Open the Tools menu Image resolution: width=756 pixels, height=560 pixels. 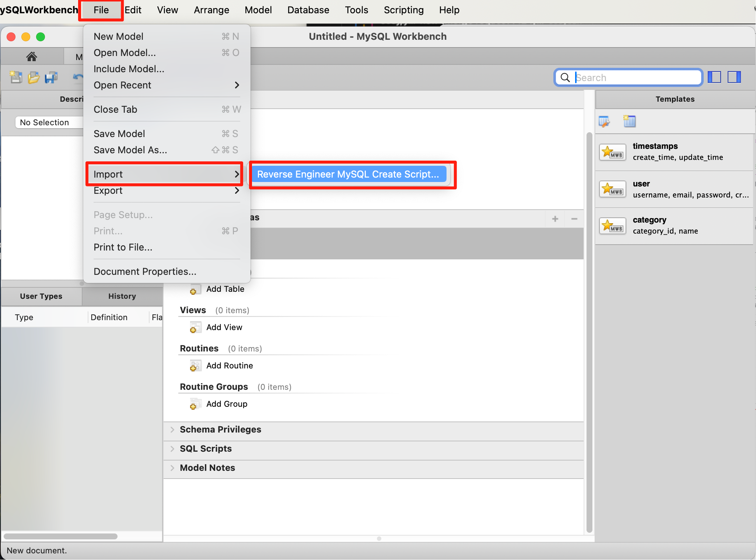pyautogui.click(x=357, y=10)
